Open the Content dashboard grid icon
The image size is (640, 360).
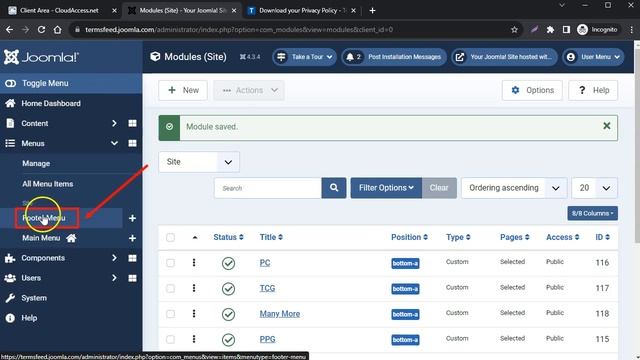point(132,123)
